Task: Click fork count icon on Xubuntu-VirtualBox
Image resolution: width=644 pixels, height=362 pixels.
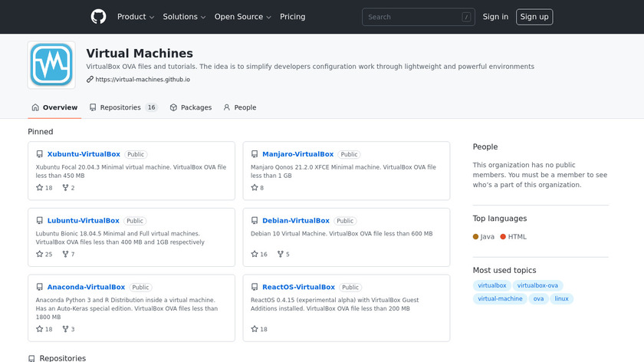Action: [x=65, y=188]
